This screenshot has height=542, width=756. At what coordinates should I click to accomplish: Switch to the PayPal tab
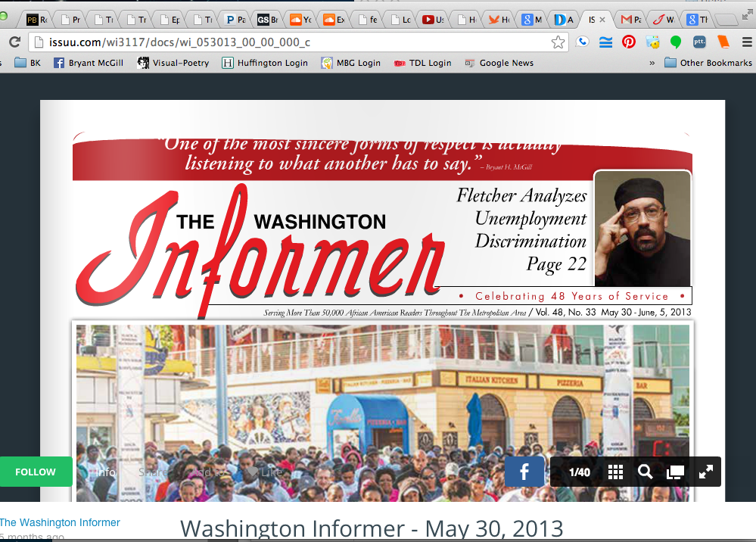pos(236,20)
